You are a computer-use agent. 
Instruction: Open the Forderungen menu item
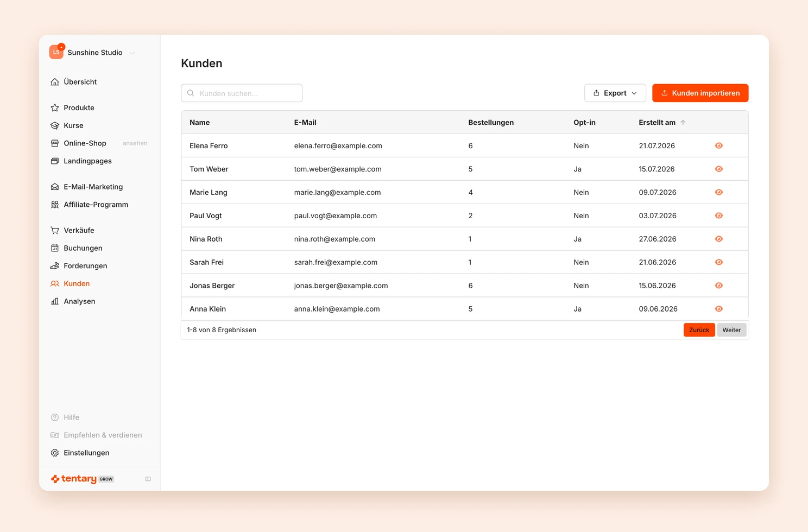[x=85, y=266]
